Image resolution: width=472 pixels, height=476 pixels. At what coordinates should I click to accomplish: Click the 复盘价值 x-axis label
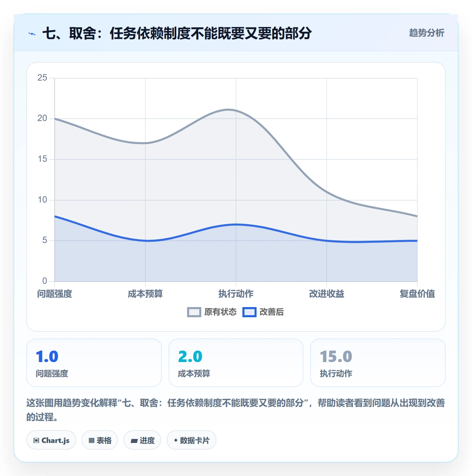pyautogui.click(x=417, y=294)
